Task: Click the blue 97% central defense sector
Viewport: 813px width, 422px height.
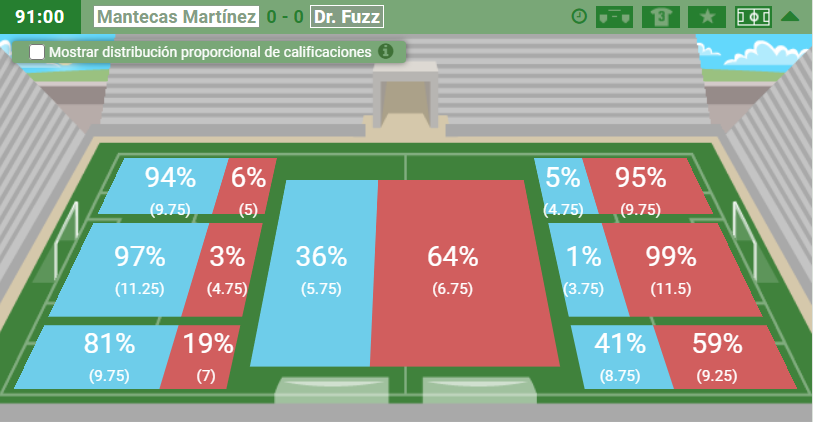Action: [131, 270]
